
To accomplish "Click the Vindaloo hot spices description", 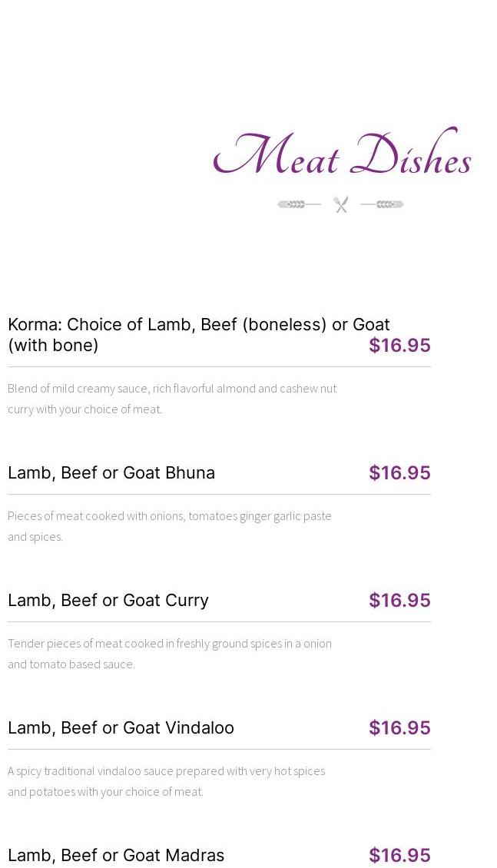I will (x=166, y=780).
